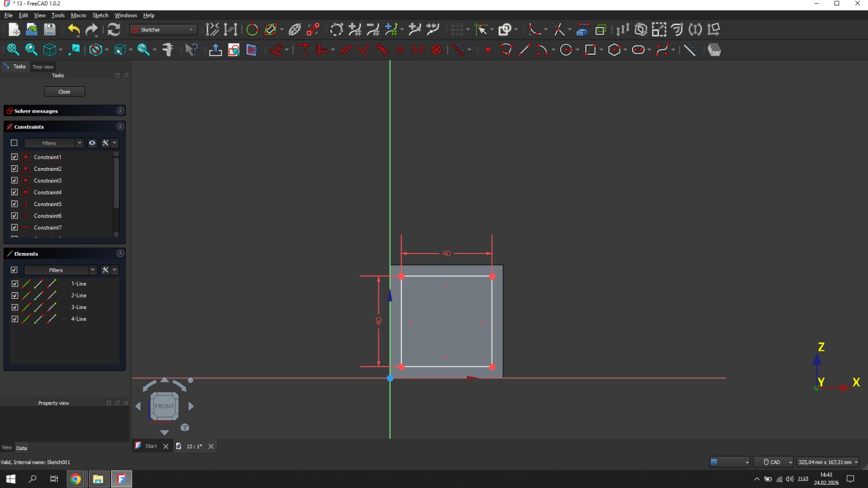
Task: Open the Macro menu
Action: pyautogui.click(x=79, y=15)
